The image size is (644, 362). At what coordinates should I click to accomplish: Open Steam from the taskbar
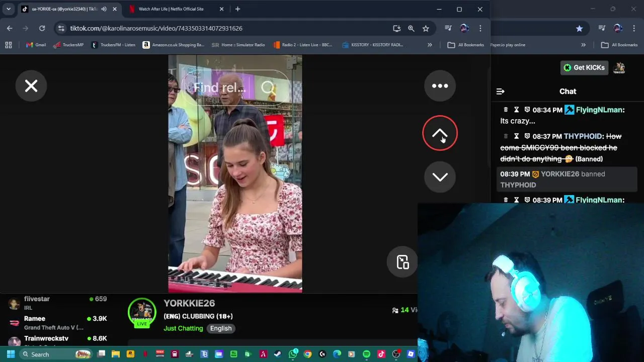pos(278,354)
